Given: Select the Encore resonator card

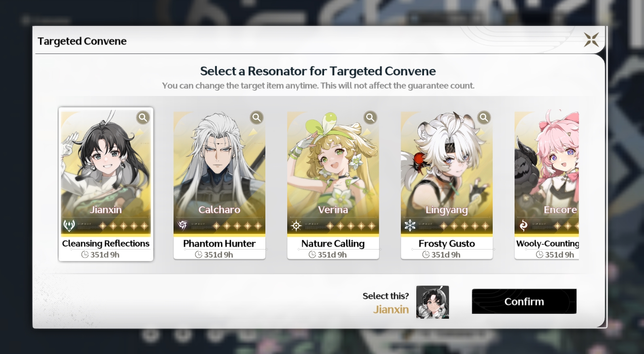Looking at the screenshot, I should coord(547,185).
